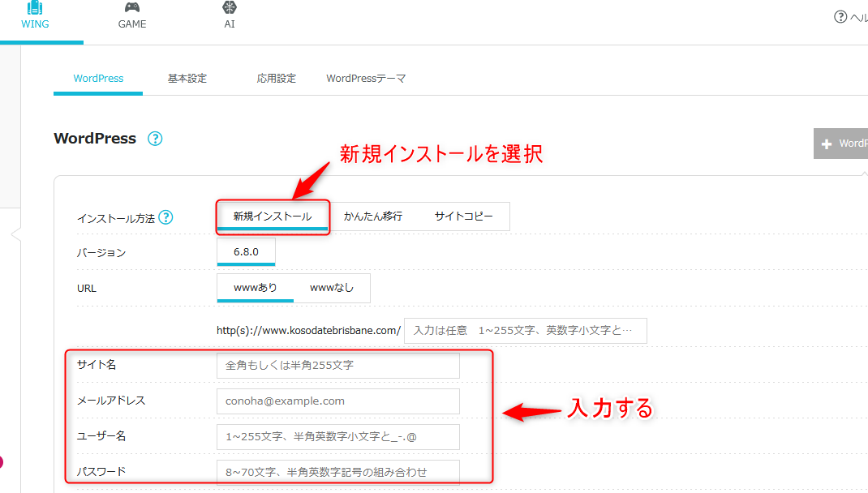The image size is (868, 493).
Task: Click the GAME controller icon
Action: pos(132,8)
